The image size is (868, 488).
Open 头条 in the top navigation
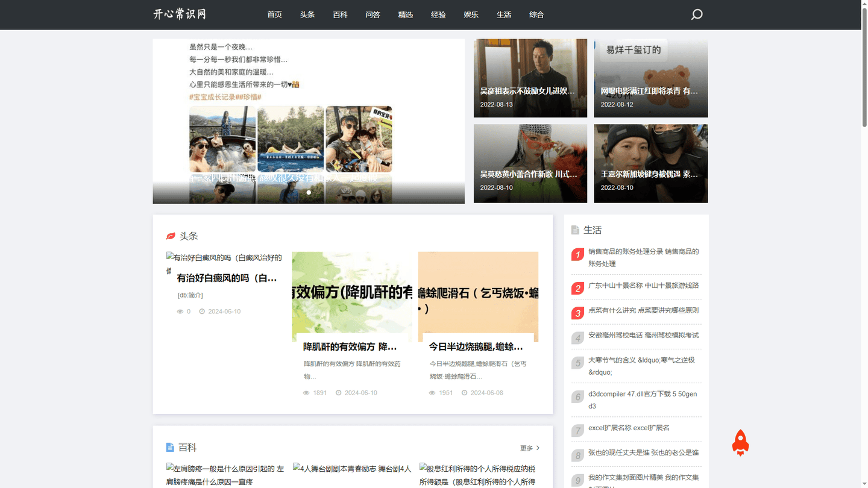(x=307, y=14)
